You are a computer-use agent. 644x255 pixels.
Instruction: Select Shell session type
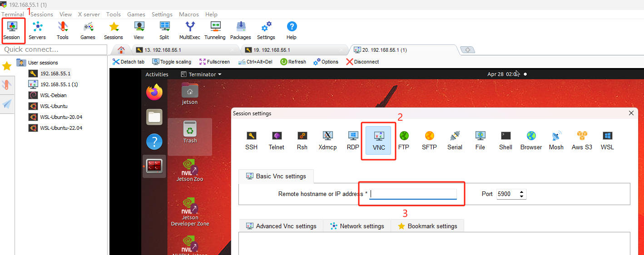[x=505, y=141]
